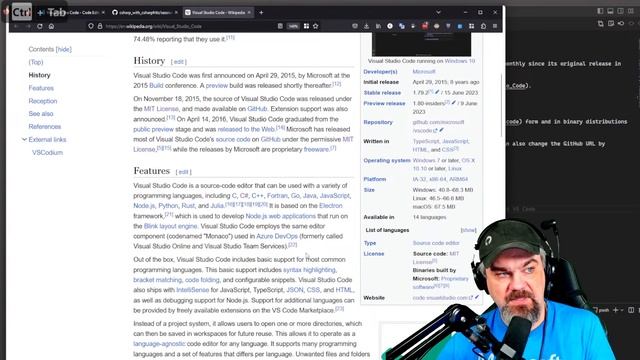Toggle secondary side bar in VS Code
This screenshot has height=360, width=640.
[620, 11]
